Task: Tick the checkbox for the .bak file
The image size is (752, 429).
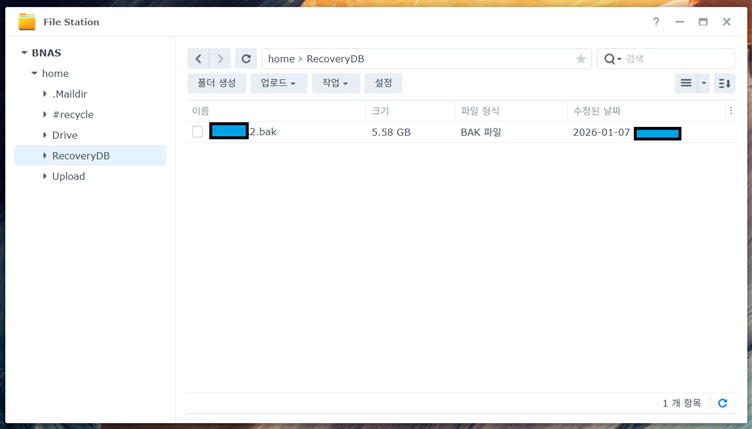Action: 197,132
